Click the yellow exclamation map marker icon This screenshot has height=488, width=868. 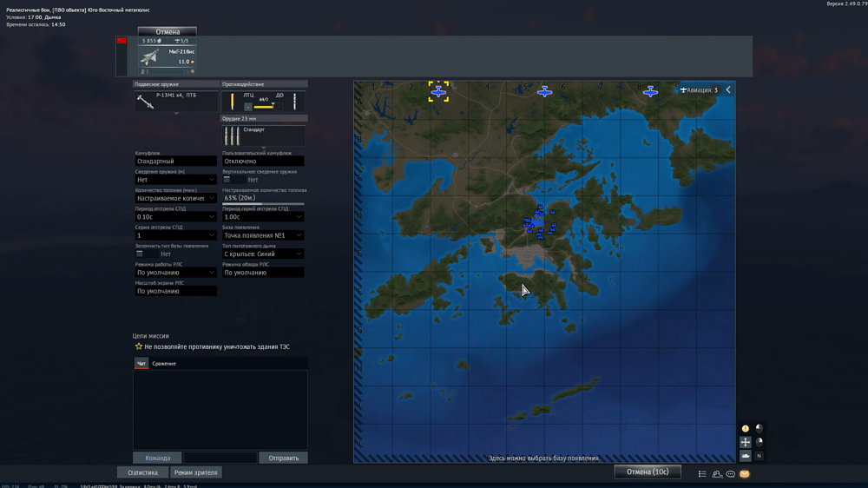point(745,429)
